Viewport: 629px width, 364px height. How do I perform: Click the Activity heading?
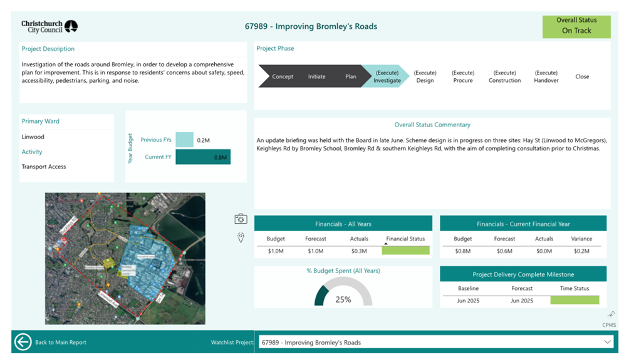point(32,152)
